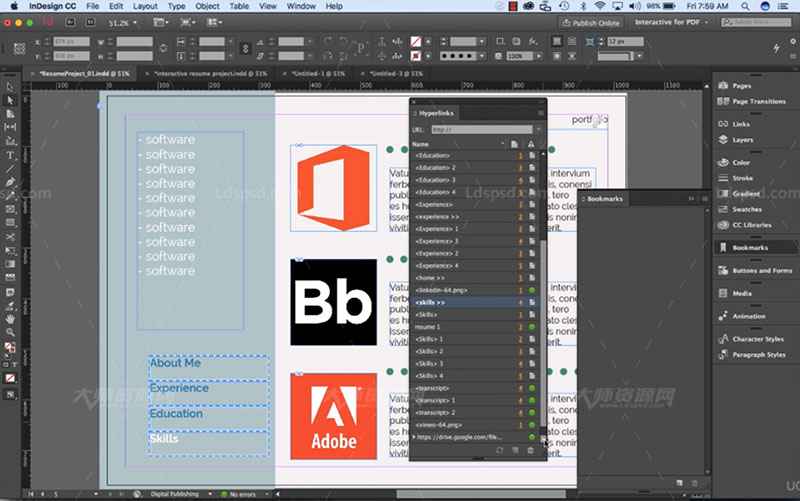This screenshot has height=501, width=800.
Task: Expand the Google Drive hyperlink row
Action: 414,437
